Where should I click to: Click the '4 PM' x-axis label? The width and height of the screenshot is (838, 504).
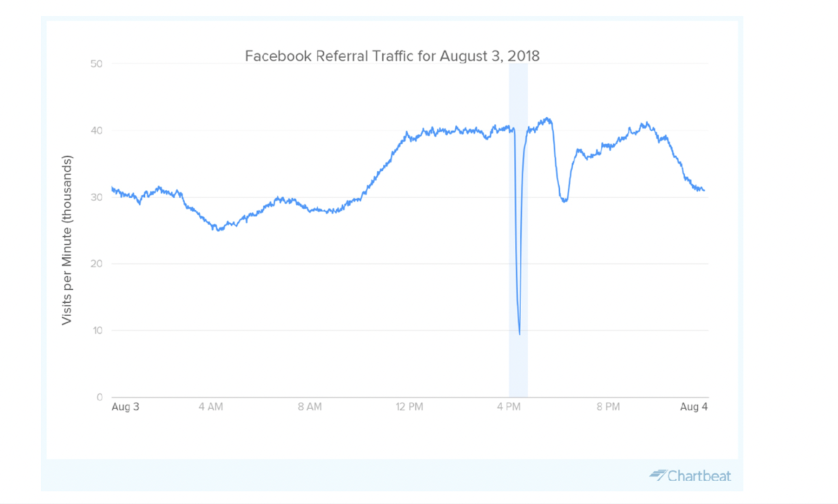[x=508, y=407]
